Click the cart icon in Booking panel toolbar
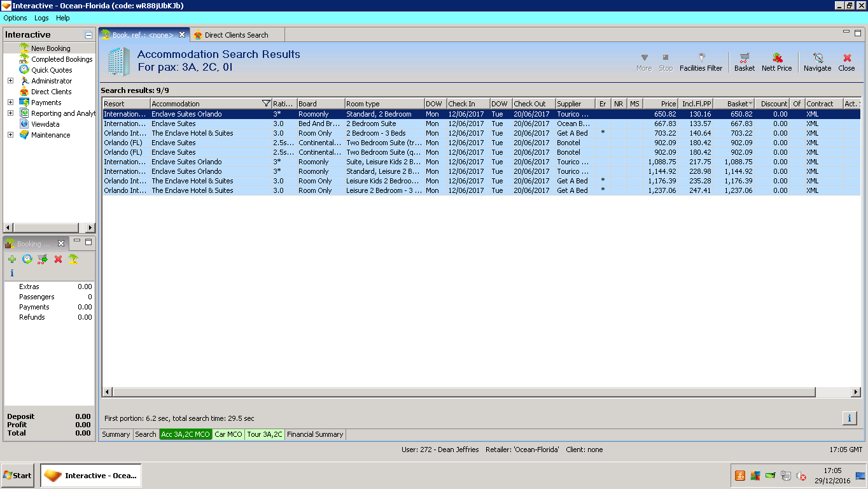Viewport: 868px width, 489px height. click(x=43, y=259)
